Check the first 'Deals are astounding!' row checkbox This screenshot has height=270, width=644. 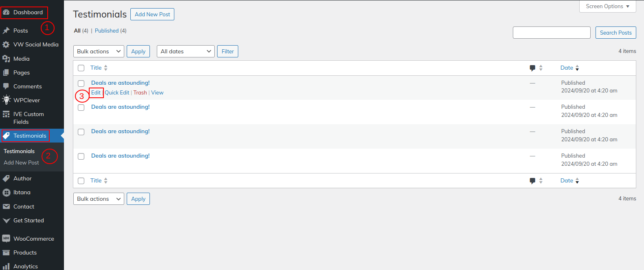click(x=81, y=83)
